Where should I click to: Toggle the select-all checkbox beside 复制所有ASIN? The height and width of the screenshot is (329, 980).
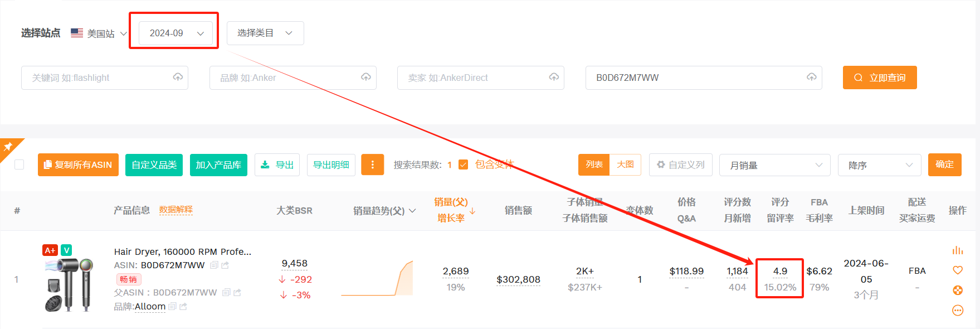click(19, 164)
